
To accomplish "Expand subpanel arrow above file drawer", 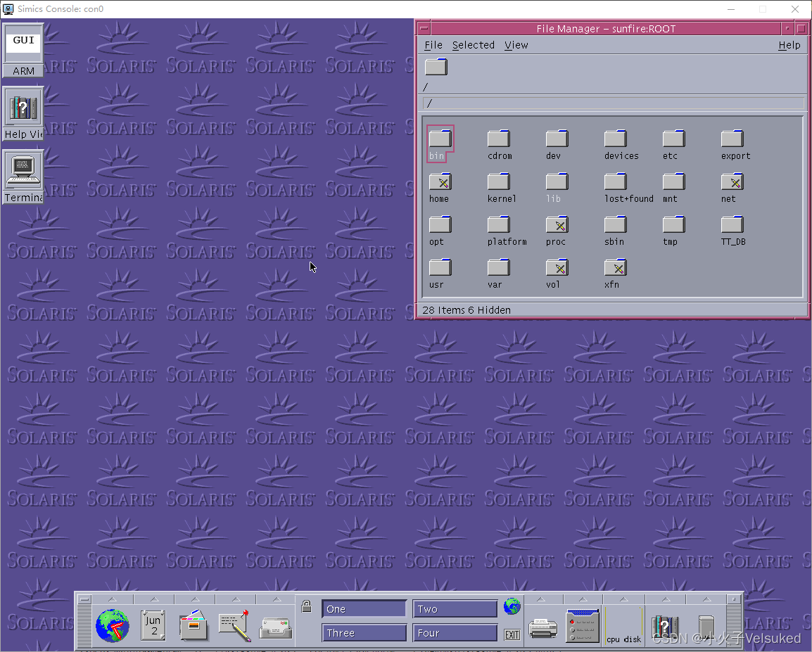I will click(x=195, y=599).
